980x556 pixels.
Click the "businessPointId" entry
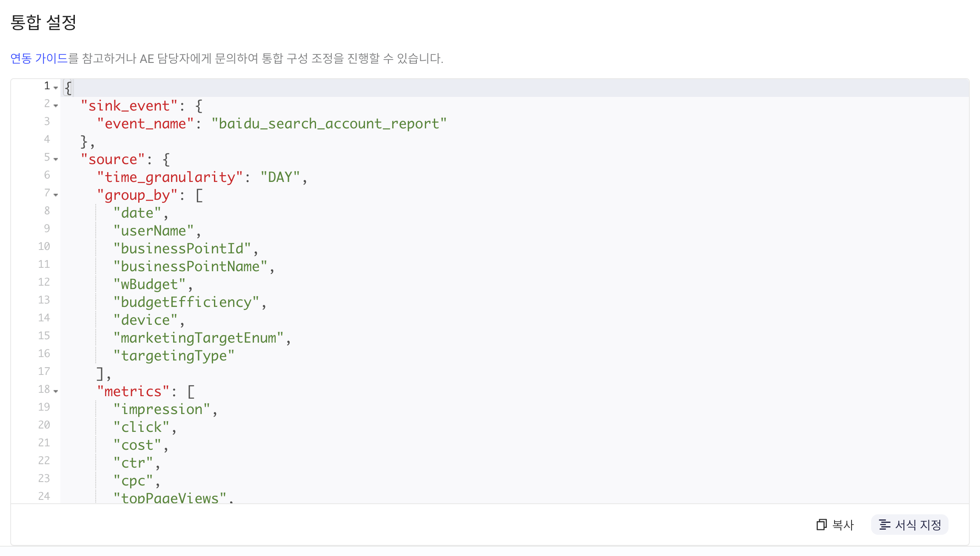[182, 249]
